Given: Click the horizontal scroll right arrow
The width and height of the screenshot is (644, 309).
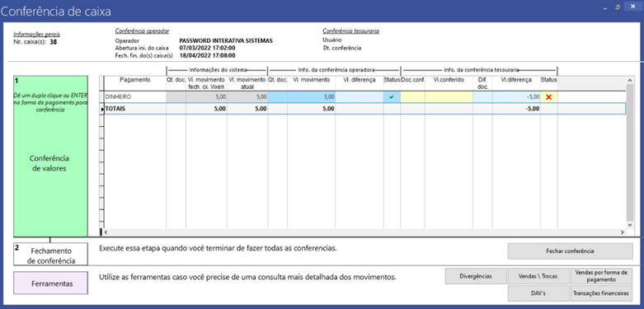Looking at the screenshot, I should [623, 232].
